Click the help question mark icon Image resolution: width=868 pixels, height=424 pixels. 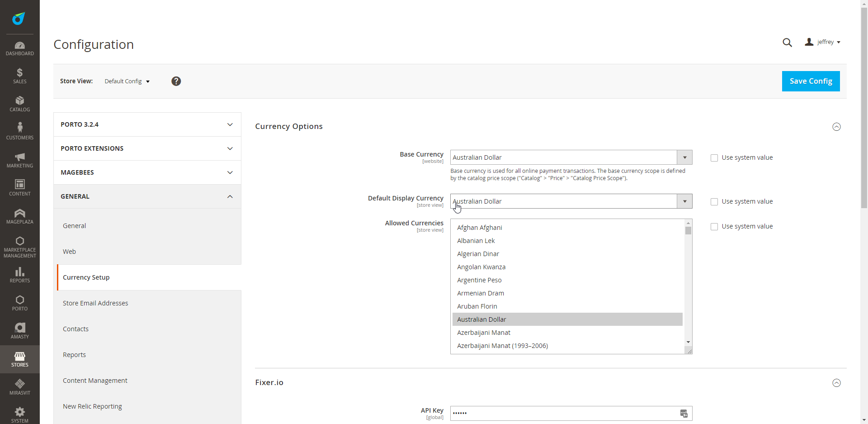pyautogui.click(x=176, y=81)
